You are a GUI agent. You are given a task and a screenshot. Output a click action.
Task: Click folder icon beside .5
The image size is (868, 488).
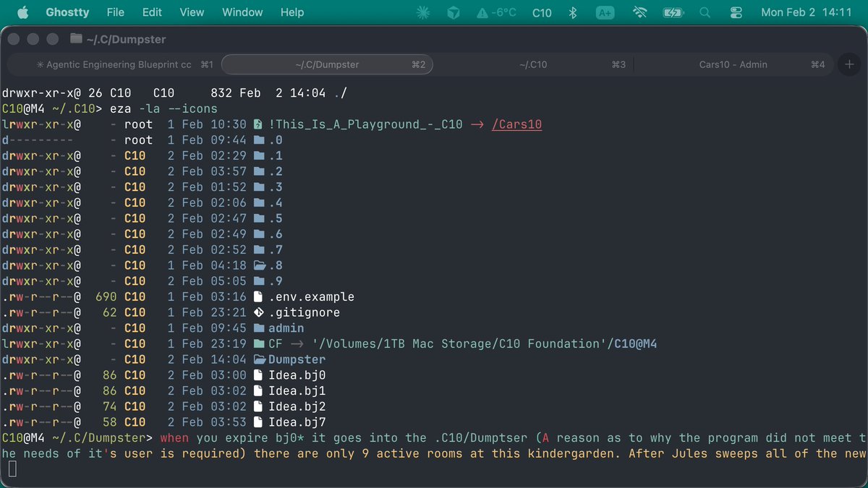pos(259,218)
